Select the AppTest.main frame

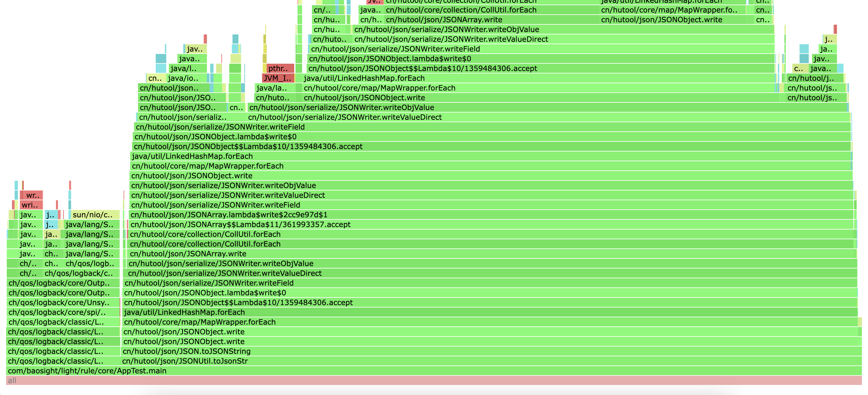click(433, 371)
